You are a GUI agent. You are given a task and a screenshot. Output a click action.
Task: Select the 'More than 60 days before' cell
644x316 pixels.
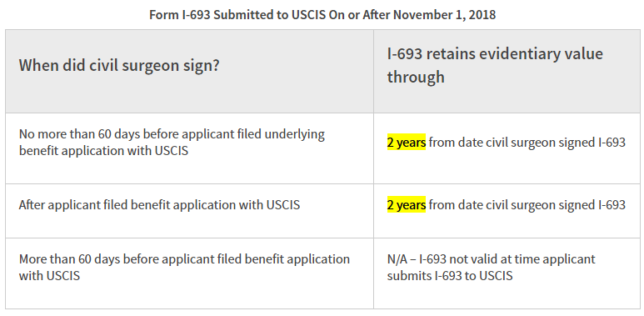coord(189,273)
